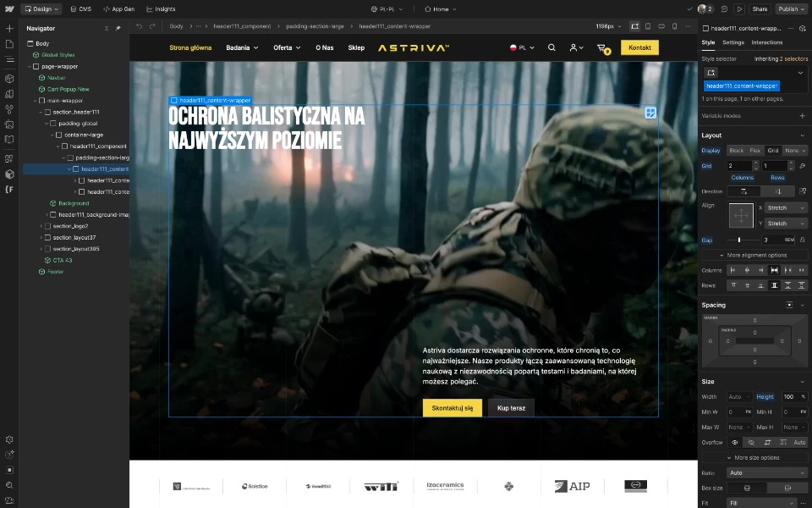The image size is (812, 508).
Task: Select the desktop breakpoint icon
Action: (634, 26)
